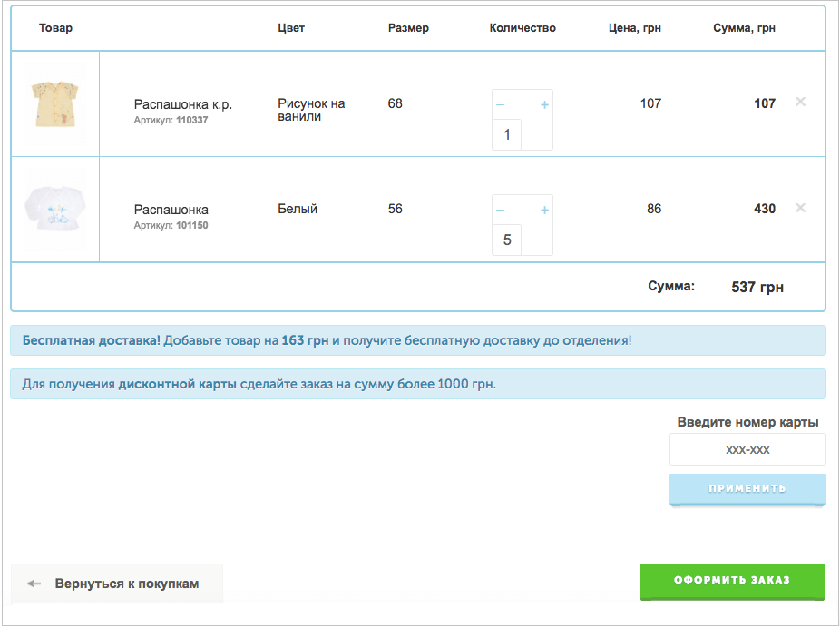Remove Распашонка к.р. from cart using X
Screen dimensions: 840x628
pos(800,102)
